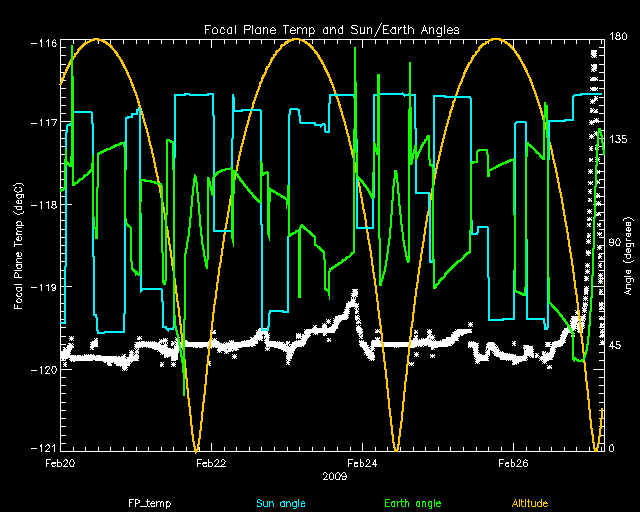The image size is (640, 512).
Task: Click the 2009 year label below the axis
Action: pyautogui.click(x=335, y=476)
